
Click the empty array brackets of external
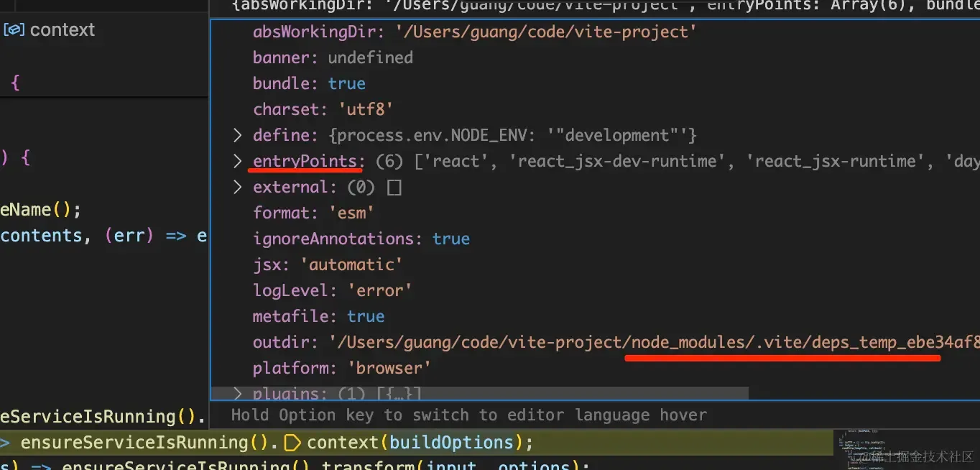coord(394,188)
